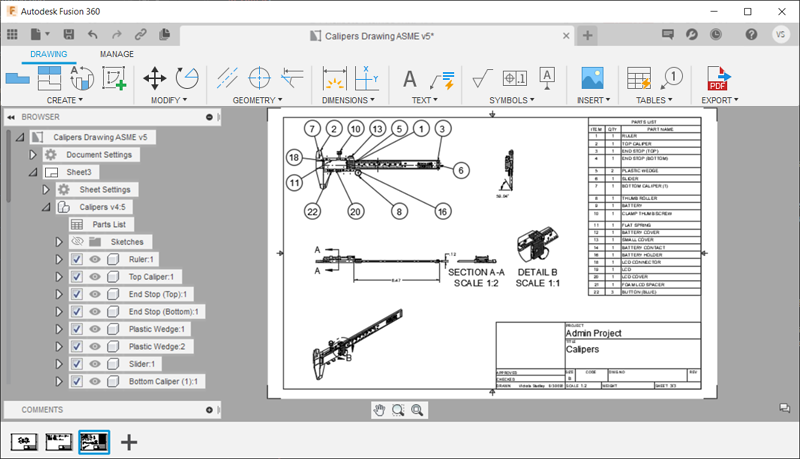Screen dimensions: 800x459
Task: Select the Datum Identifier tool
Action: [547, 79]
